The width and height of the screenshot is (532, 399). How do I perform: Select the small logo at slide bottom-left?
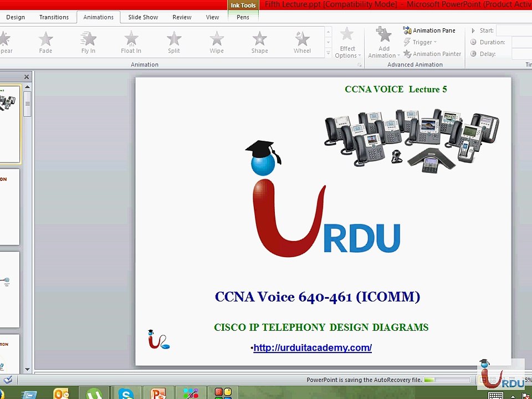158,339
